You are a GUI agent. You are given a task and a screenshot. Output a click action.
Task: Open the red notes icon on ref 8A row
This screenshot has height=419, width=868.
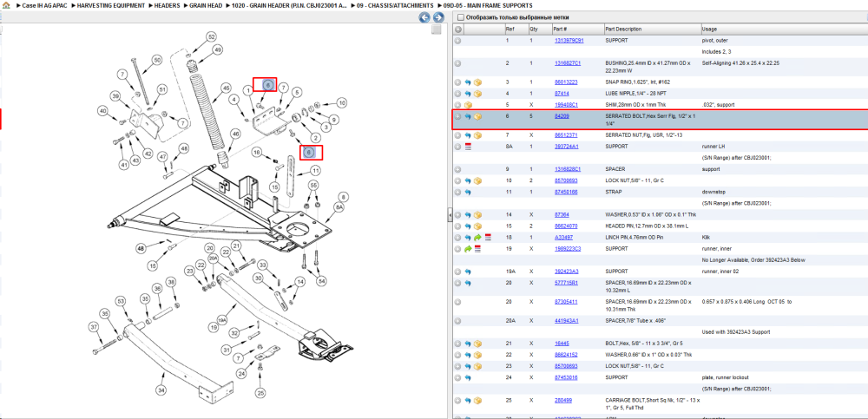(x=468, y=147)
